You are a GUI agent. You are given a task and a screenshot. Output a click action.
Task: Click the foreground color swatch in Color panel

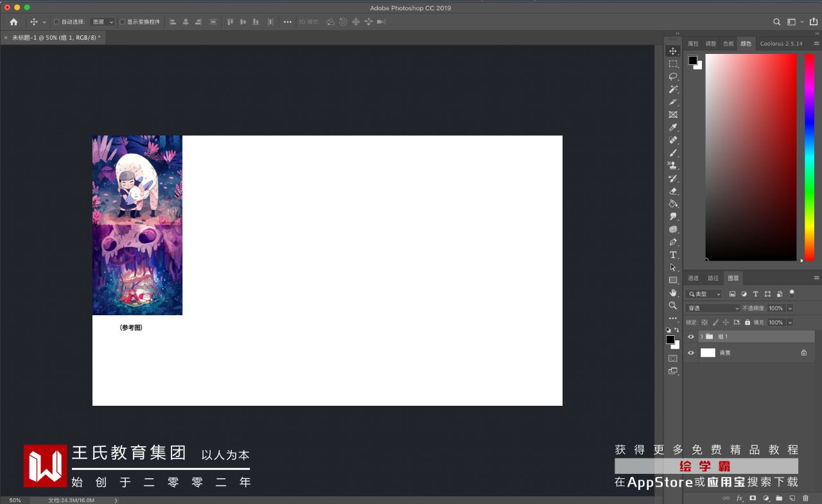693,60
